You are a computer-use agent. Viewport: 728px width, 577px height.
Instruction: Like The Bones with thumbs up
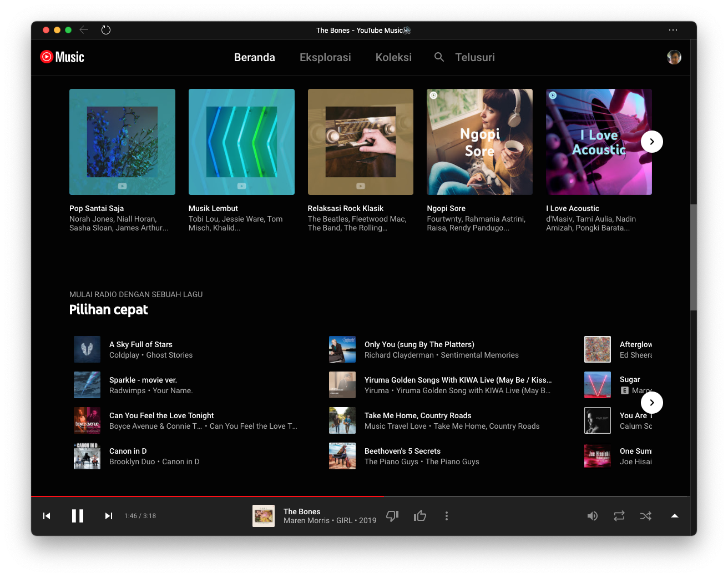(420, 516)
